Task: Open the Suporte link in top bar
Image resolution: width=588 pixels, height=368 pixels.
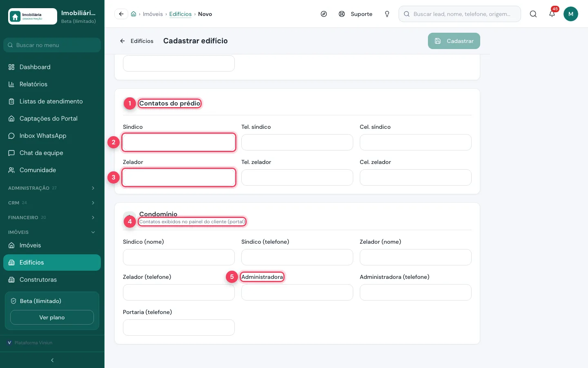Action: (x=356, y=14)
